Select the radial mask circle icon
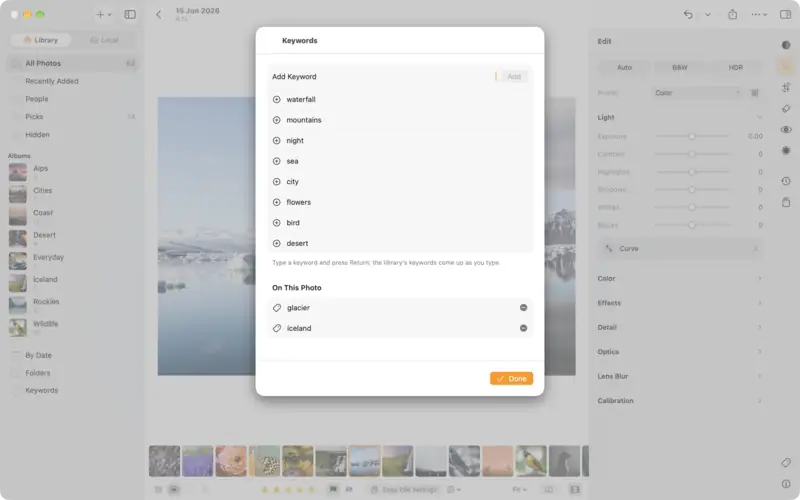This screenshot has width=800, height=500. point(786,151)
